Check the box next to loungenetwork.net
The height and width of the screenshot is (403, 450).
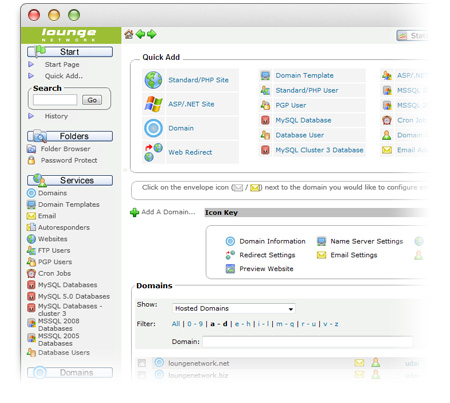(142, 363)
